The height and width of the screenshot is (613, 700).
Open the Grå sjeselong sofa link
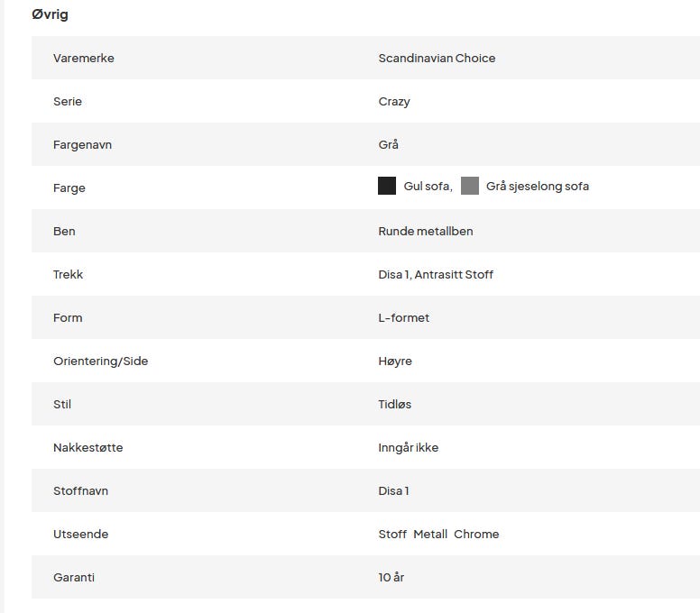coord(537,187)
